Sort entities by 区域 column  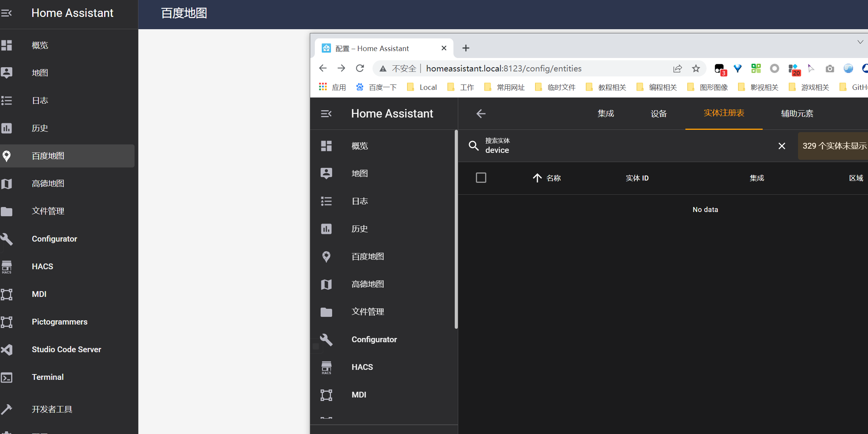pyautogui.click(x=856, y=178)
